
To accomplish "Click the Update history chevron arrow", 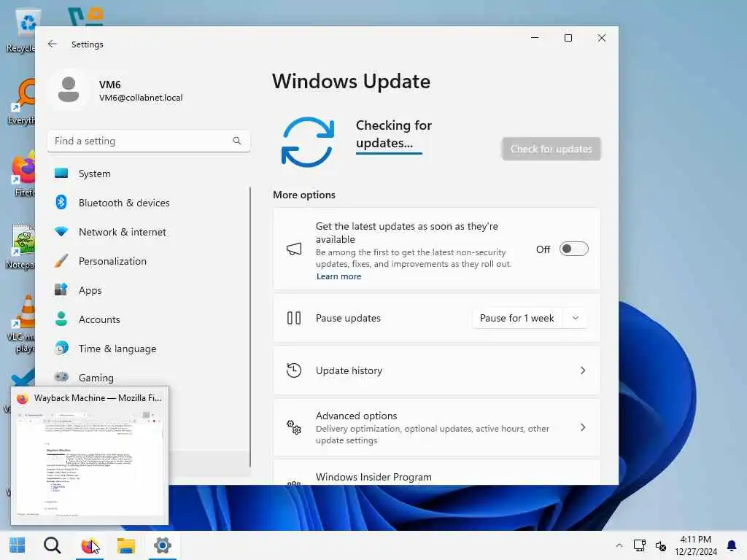I will [583, 370].
